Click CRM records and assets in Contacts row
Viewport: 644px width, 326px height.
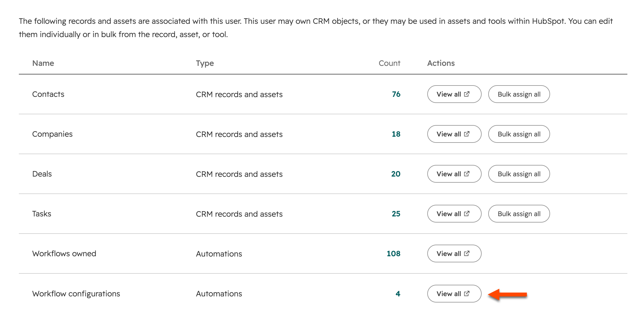pos(239,94)
